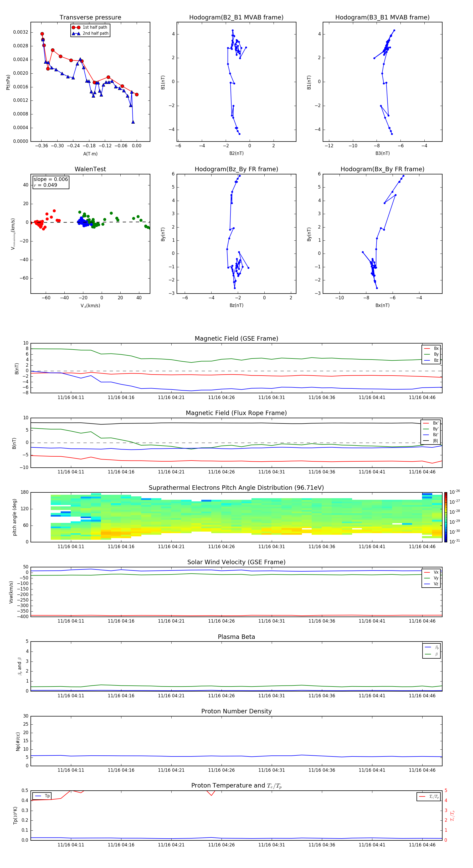
Task: Click '11/16 04:26' tick under Plasma Beta
Action: [221, 695]
